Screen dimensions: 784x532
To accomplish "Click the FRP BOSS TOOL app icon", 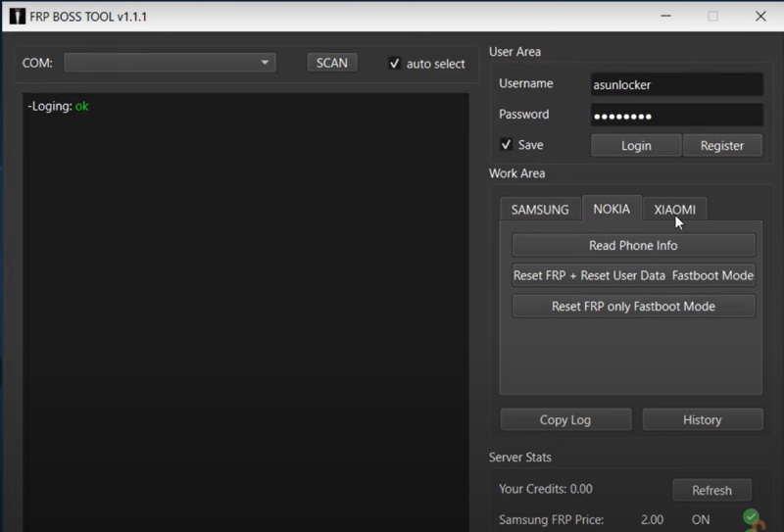I will point(17,16).
